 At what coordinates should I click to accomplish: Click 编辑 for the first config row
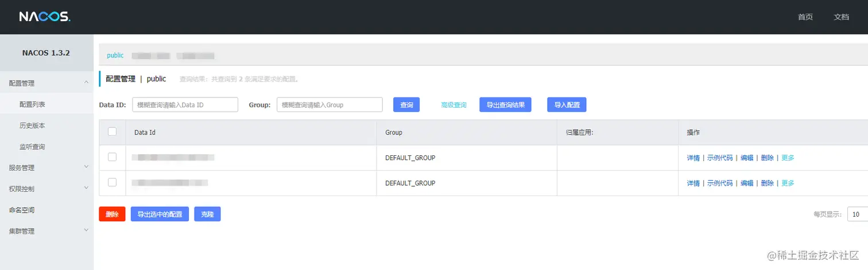click(747, 158)
